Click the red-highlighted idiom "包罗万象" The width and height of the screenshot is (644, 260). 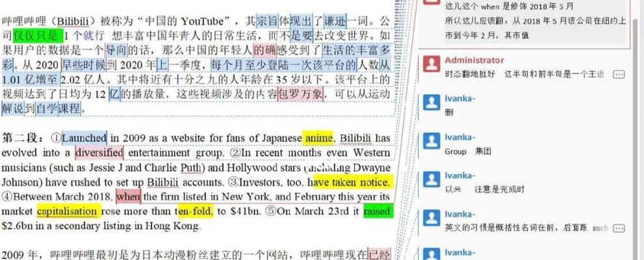coord(302,94)
